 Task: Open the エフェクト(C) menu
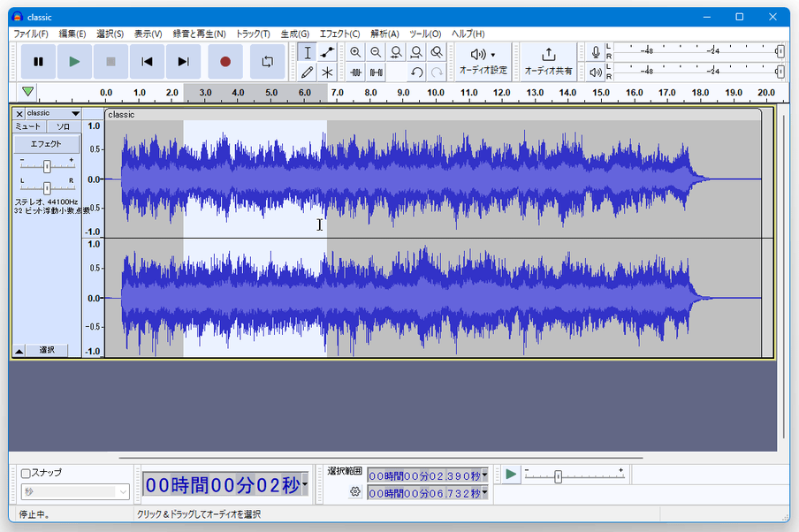(x=339, y=34)
